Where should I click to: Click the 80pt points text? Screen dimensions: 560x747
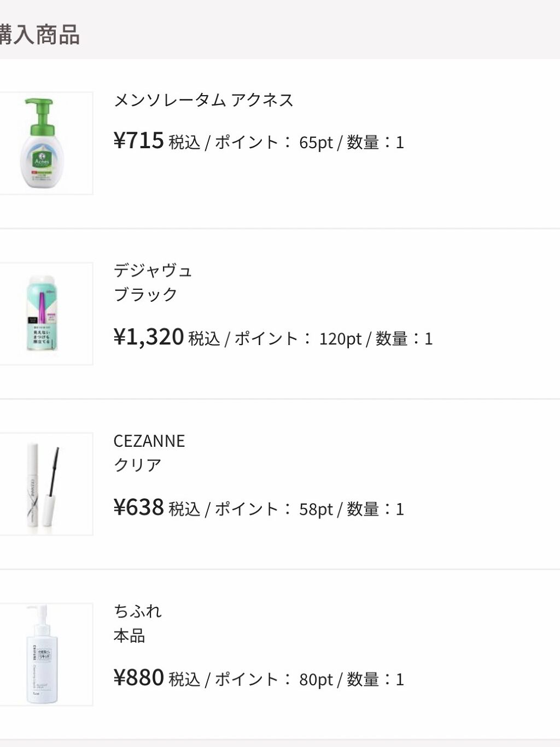pos(316,680)
